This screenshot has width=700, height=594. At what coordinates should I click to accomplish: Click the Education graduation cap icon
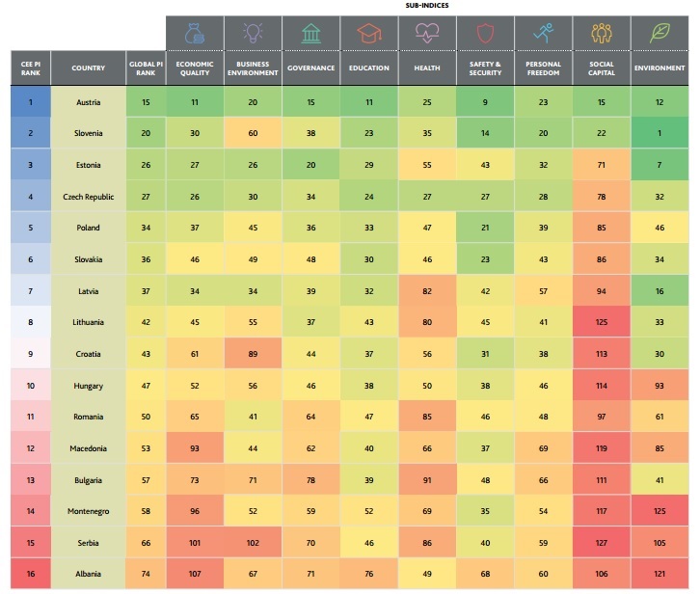pyautogui.click(x=369, y=33)
